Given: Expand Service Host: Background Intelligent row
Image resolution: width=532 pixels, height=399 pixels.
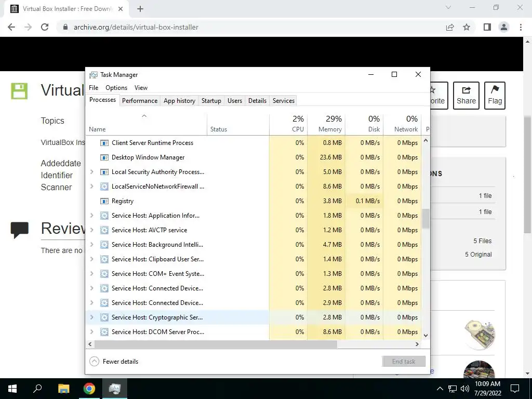Looking at the screenshot, I should coord(91,245).
